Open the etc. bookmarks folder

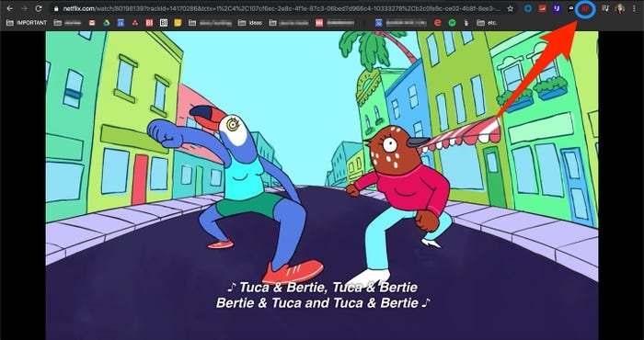(x=487, y=23)
